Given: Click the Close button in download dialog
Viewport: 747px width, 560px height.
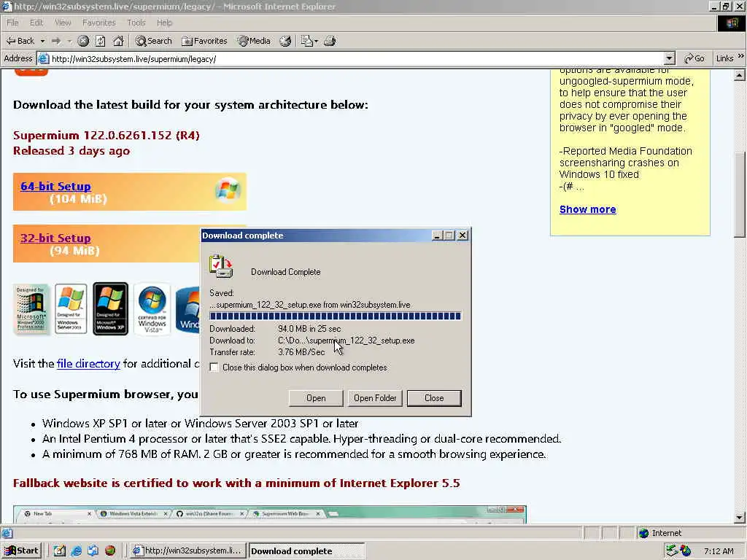Looking at the screenshot, I should click(x=434, y=398).
